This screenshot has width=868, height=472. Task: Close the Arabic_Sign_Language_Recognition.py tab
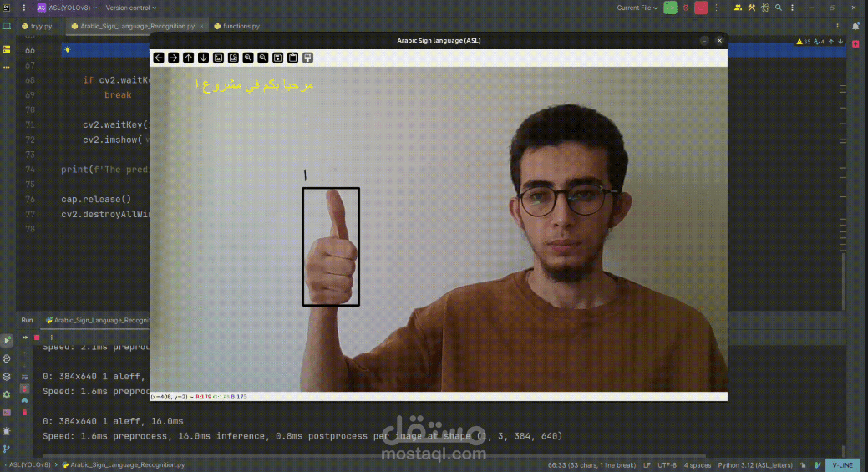[x=201, y=26]
